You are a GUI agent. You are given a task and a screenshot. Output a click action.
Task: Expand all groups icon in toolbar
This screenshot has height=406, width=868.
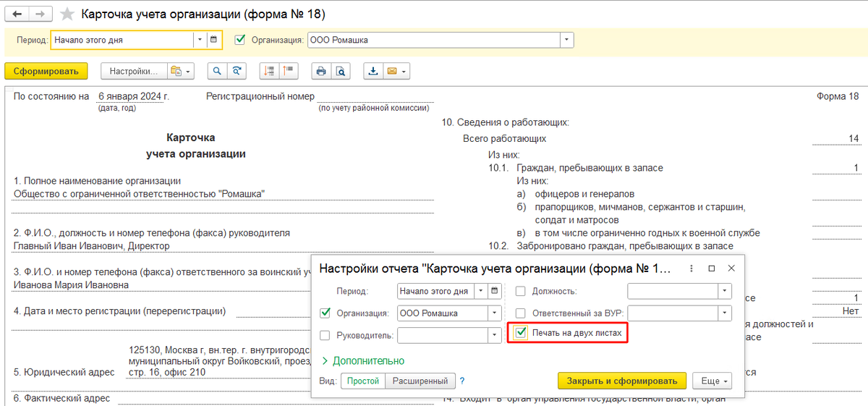(269, 71)
